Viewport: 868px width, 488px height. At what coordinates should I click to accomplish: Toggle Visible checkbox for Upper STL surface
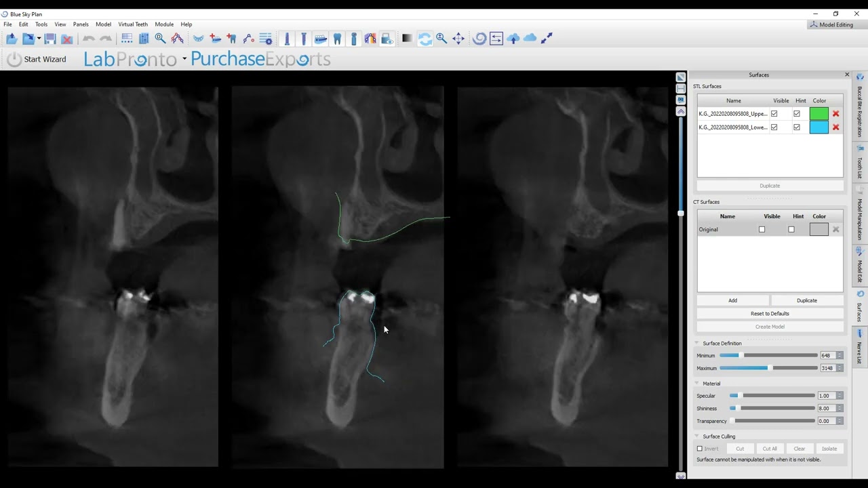coord(774,114)
